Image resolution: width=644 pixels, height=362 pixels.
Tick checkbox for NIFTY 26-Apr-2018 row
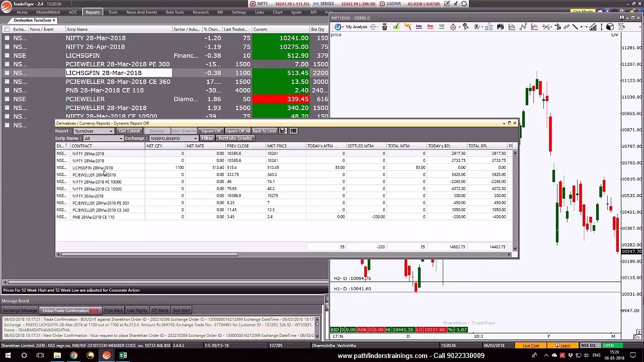point(7,47)
